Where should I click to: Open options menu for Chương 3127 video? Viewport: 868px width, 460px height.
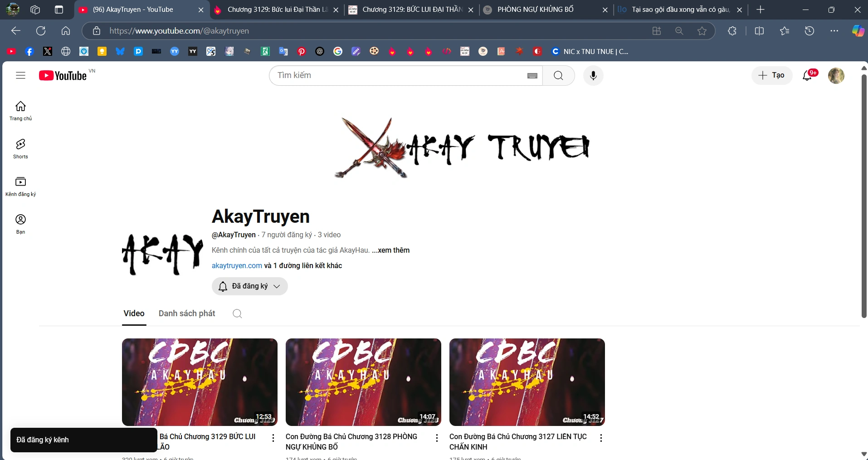point(601,438)
